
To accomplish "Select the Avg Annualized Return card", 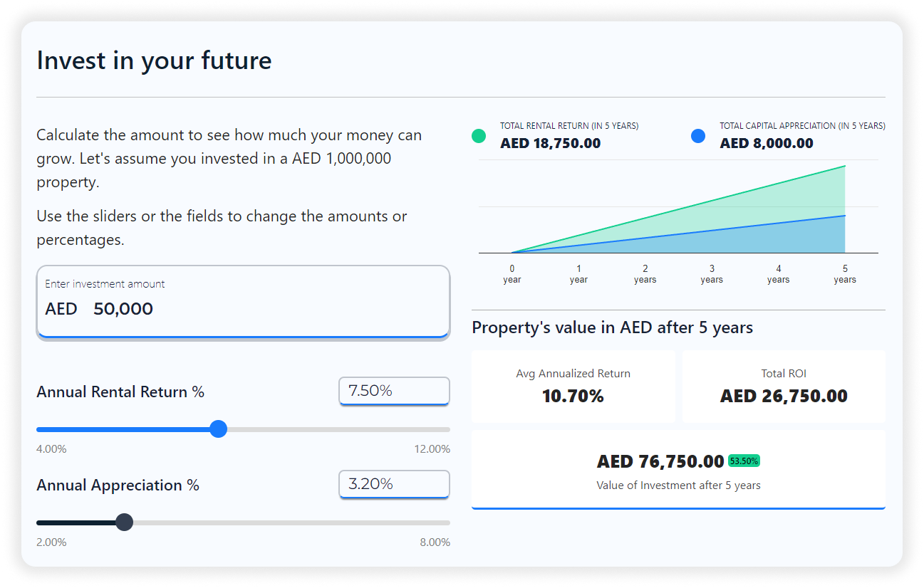I will click(573, 387).
